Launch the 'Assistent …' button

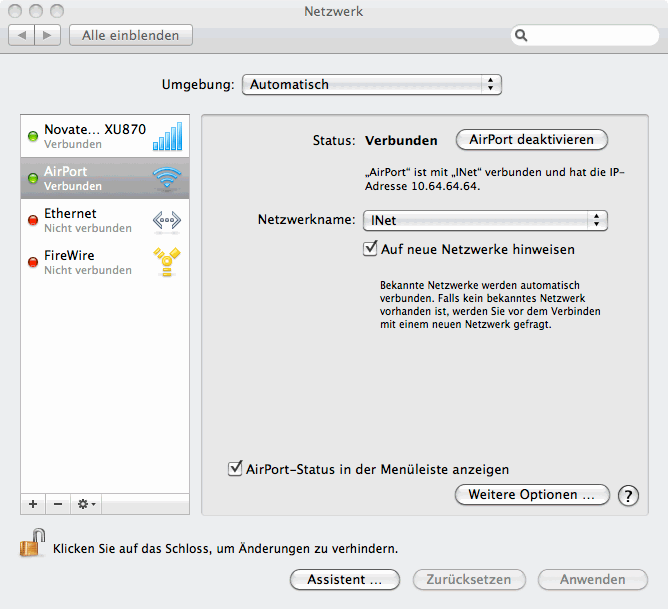click(344, 579)
